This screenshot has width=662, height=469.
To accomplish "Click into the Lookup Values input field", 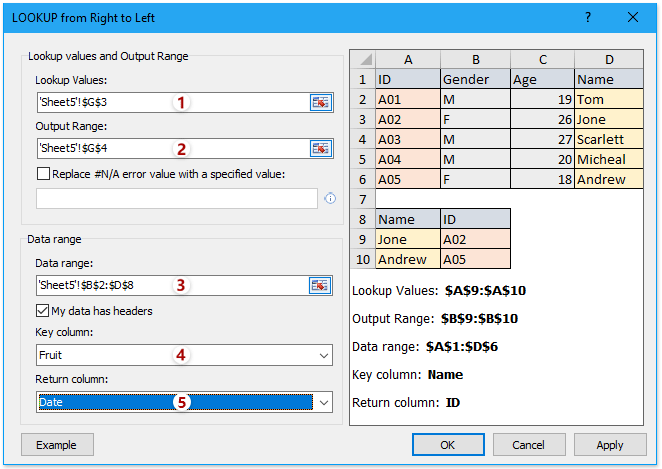I will point(170,102).
